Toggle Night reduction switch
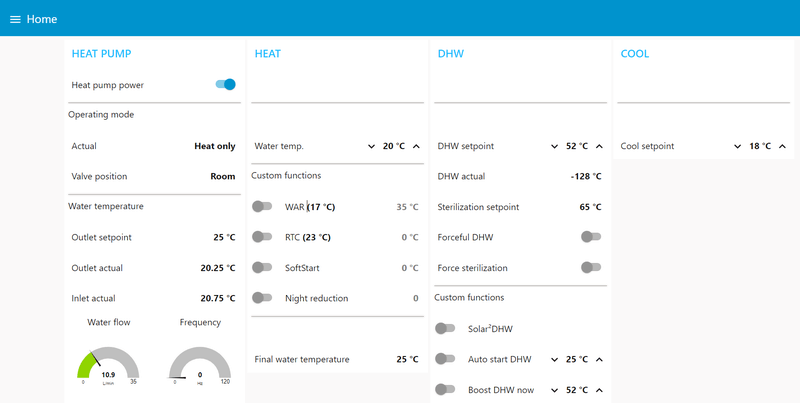The width and height of the screenshot is (800, 403). pyautogui.click(x=262, y=298)
